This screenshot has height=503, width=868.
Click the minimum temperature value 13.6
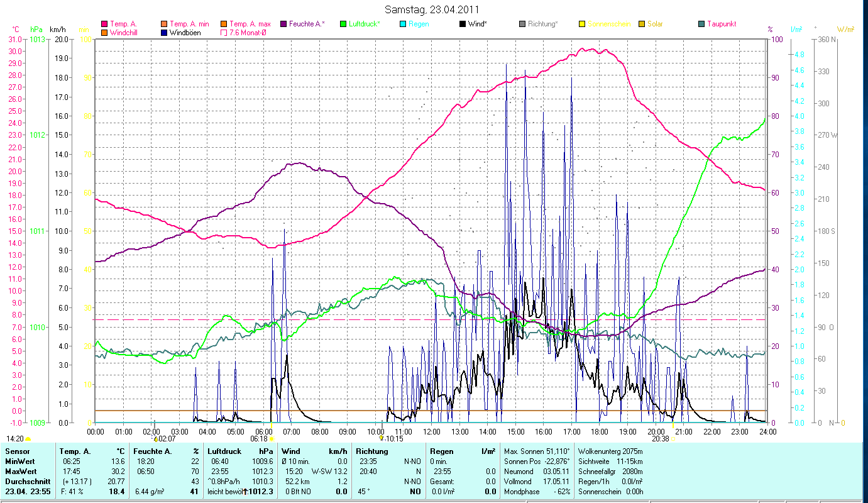[118, 462]
